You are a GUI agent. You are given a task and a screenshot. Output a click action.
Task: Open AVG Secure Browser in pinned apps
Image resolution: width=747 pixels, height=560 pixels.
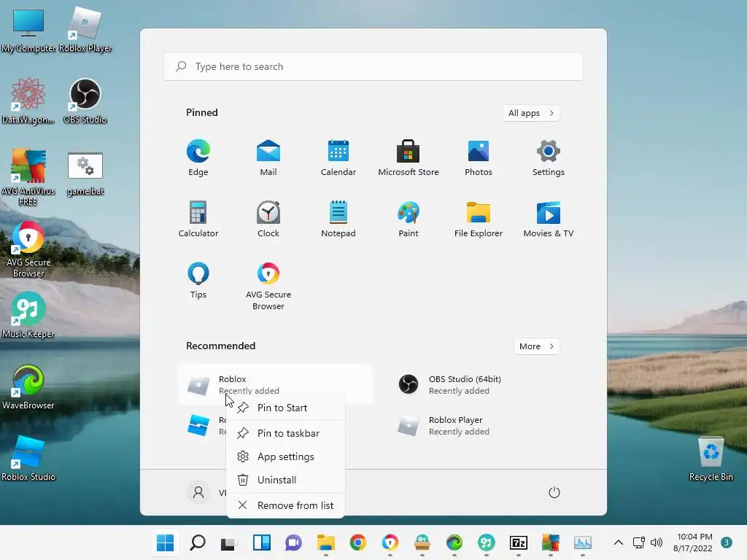(x=268, y=286)
